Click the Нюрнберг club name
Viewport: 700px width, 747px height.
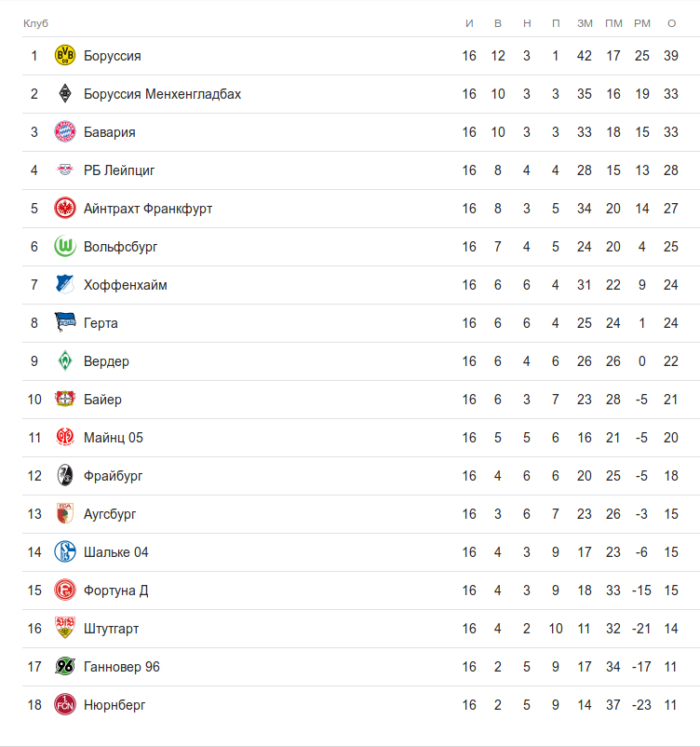pos(114,705)
